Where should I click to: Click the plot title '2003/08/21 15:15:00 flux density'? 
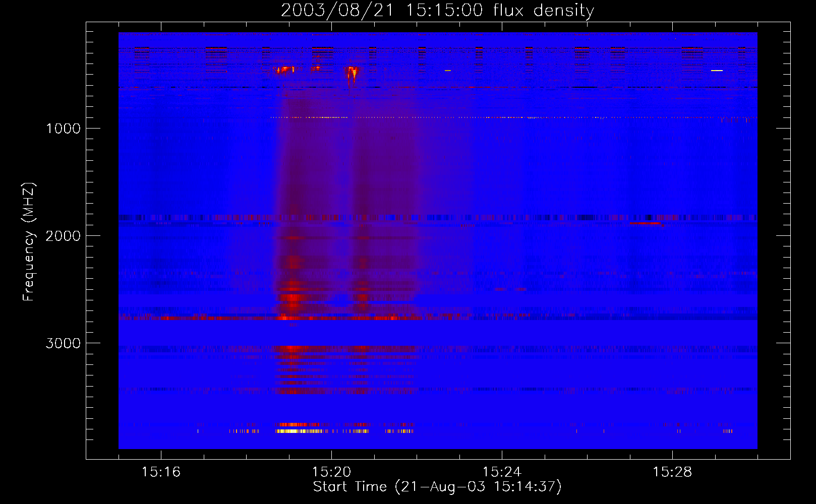click(x=437, y=11)
